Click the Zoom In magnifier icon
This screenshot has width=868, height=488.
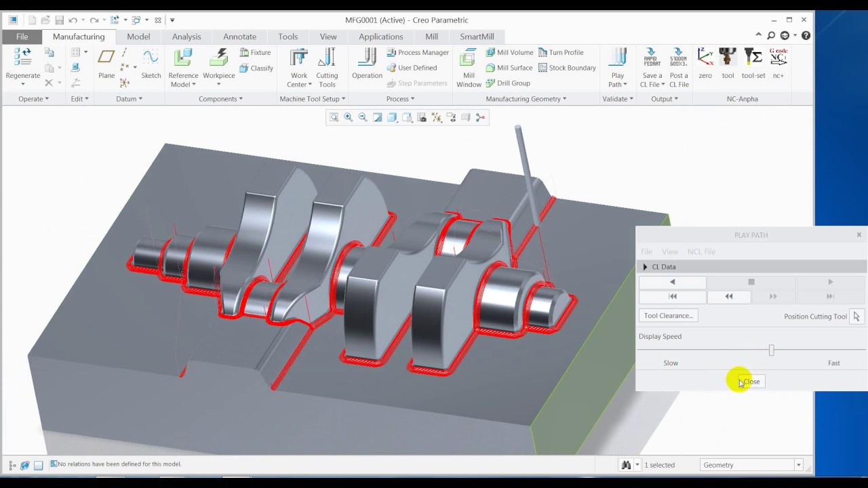coord(349,117)
